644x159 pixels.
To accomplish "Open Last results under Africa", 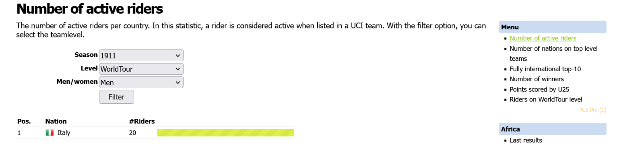I will [x=526, y=140].
